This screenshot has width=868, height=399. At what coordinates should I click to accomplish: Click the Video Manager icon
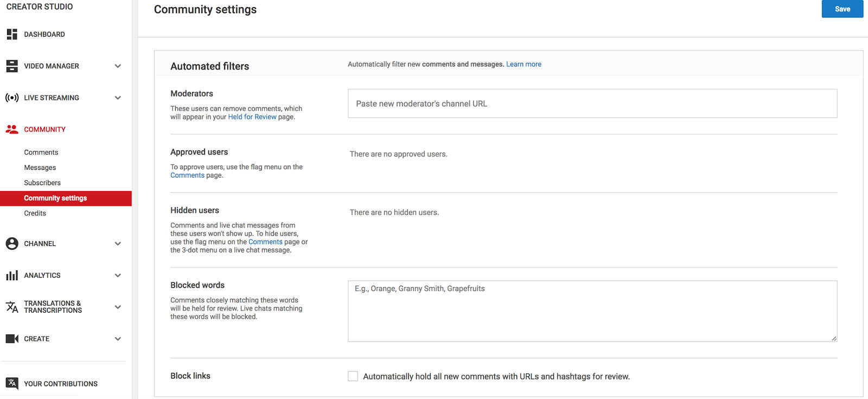[x=12, y=66]
